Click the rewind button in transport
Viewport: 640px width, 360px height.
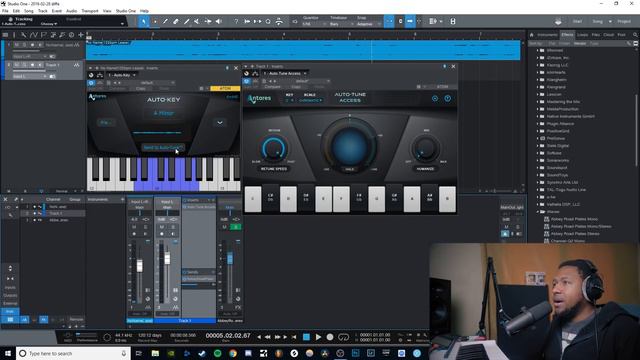[x=268, y=337]
